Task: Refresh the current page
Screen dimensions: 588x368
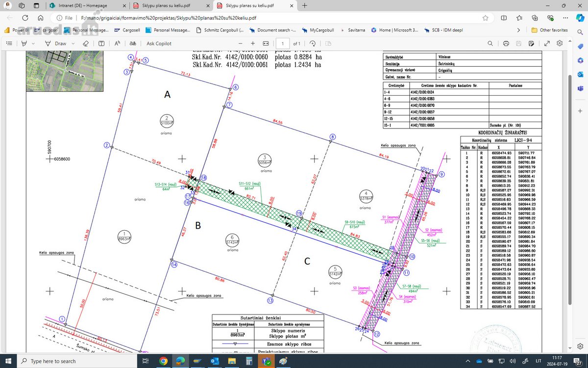Action: tap(25, 18)
